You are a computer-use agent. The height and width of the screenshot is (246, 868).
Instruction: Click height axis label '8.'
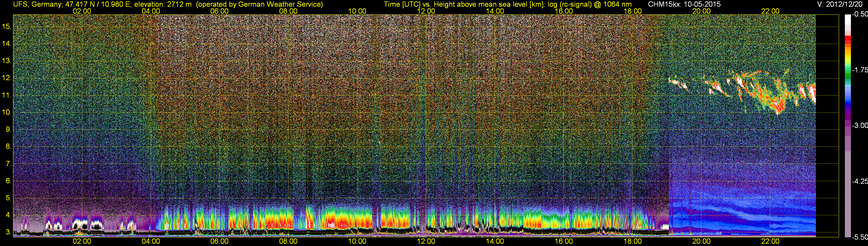tap(8, 147)
